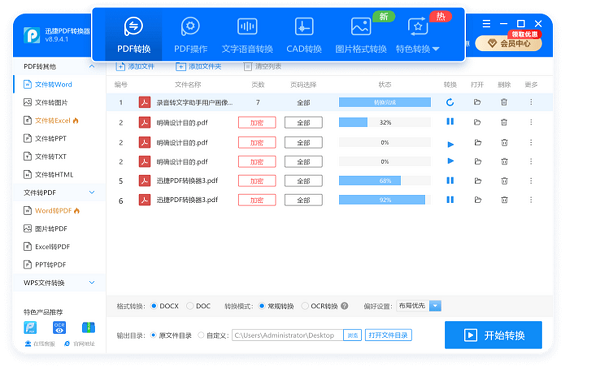Open the folder for the 32% progress row
This screenshot has height=369, width=600.
(x=477, y=122)
